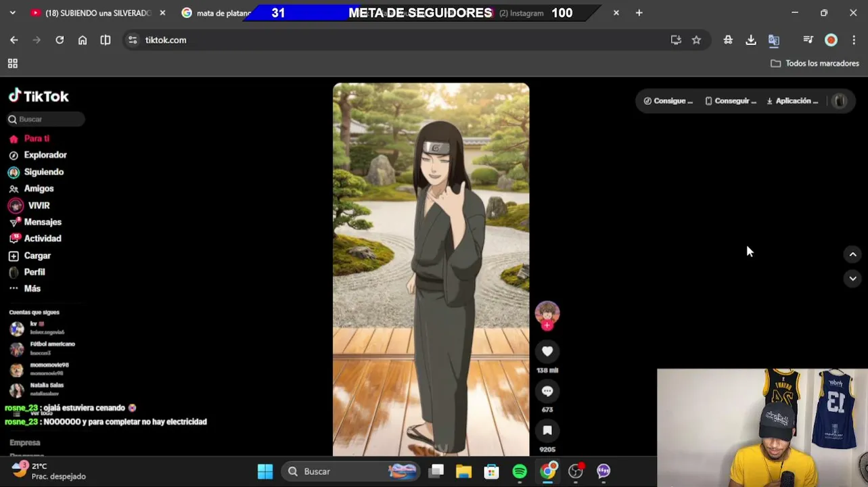Open a new browser tab
Viewport: 868px width, 487px height.
[x=639, y=13]
